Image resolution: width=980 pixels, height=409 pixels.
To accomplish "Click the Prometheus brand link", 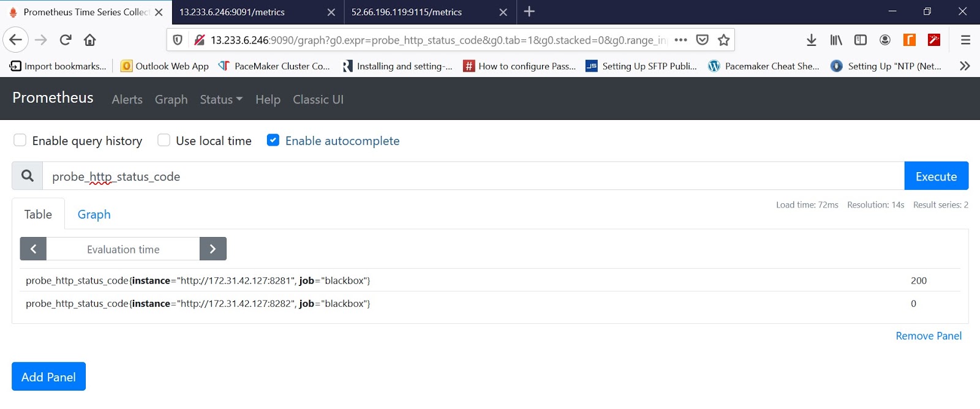I will click(x=53, y=98).
